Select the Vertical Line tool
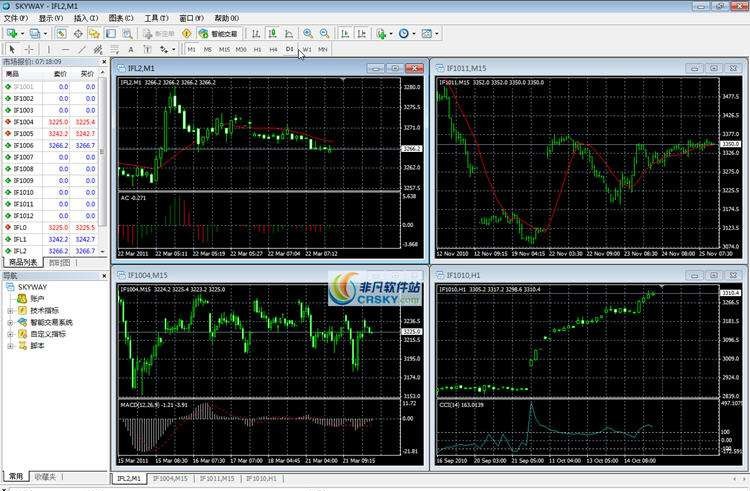Image resolution: width=750 pixels, height=491 pixels. click(49, 49)
